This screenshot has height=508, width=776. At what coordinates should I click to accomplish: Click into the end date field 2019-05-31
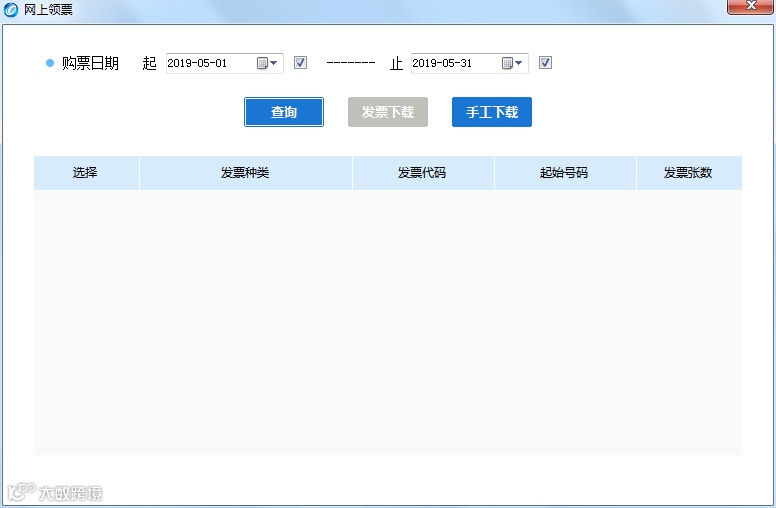coord(470,63)
